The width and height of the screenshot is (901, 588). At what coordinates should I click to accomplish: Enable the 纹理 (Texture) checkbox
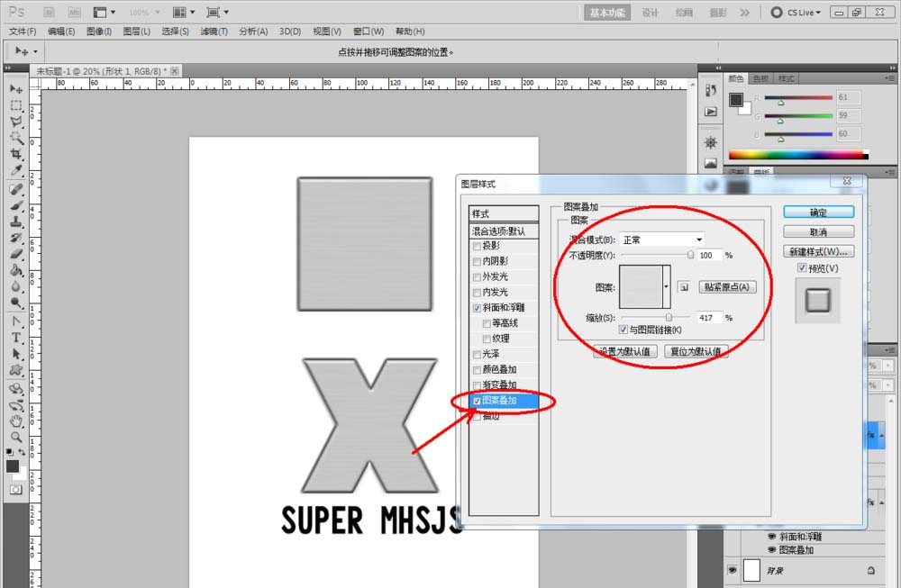pyautogui.click(x=487, y=339)
